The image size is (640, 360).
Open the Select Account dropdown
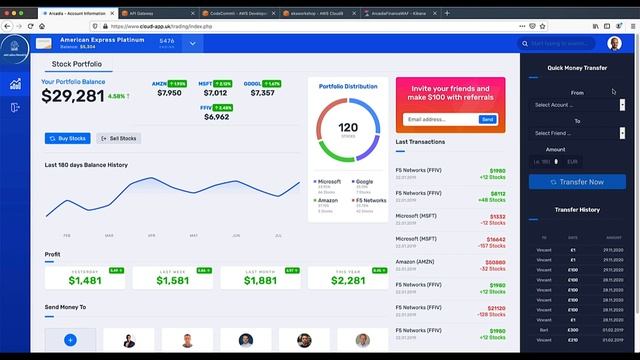coord(577,105)
